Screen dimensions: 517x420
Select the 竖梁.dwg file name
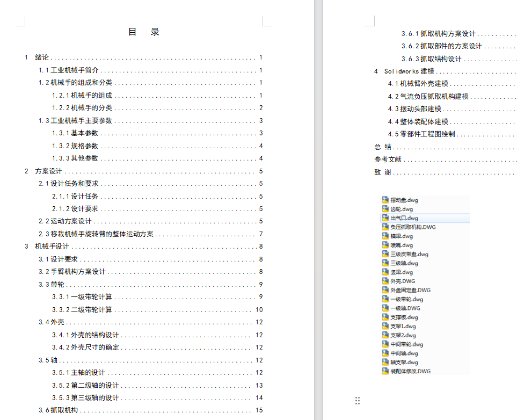click(x=402, y=272)
